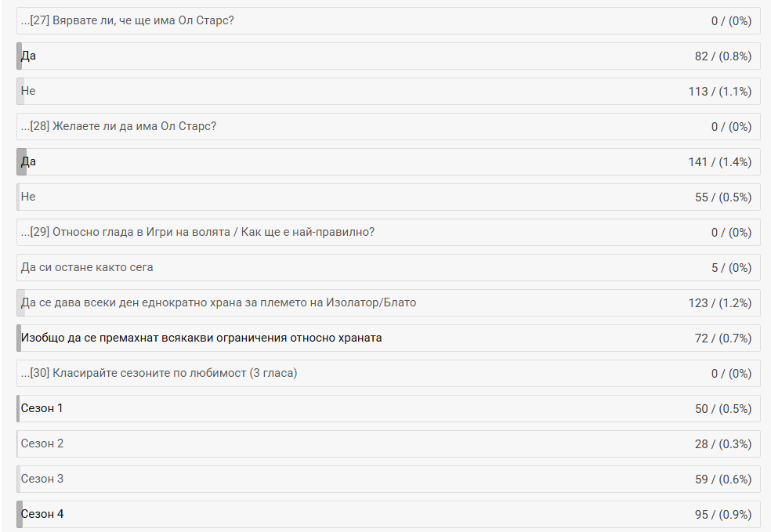771x532 pixels.
Task: Select the Сезон 4 poll row
Action: click(x=42, y=514)
